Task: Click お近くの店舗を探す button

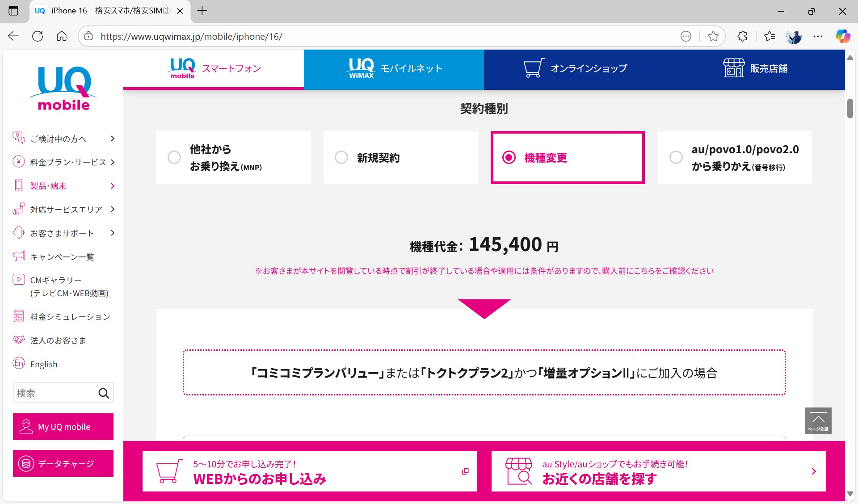Action: [659, 471]
